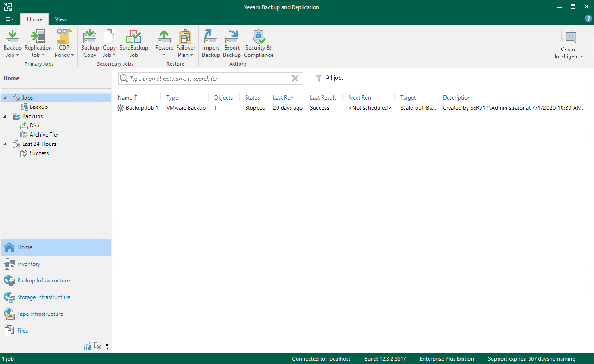Select the Disk tree item
594x364 pixels.
[x=35, y=126]
